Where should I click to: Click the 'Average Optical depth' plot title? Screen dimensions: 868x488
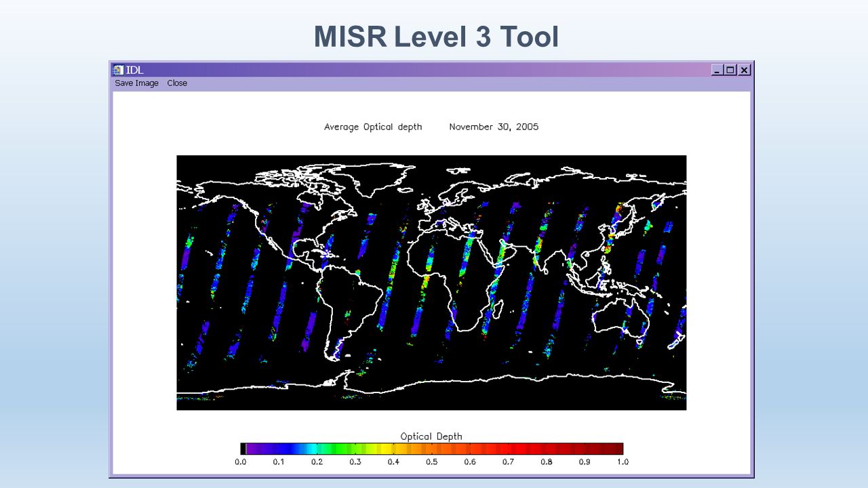pyautogui.click(x=373, y=127)
